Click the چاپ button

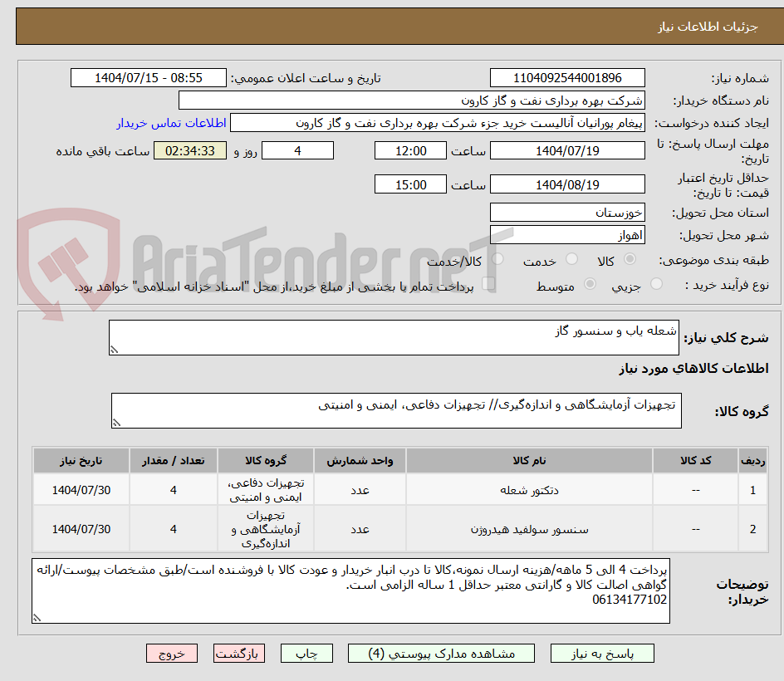coord(307,653)
